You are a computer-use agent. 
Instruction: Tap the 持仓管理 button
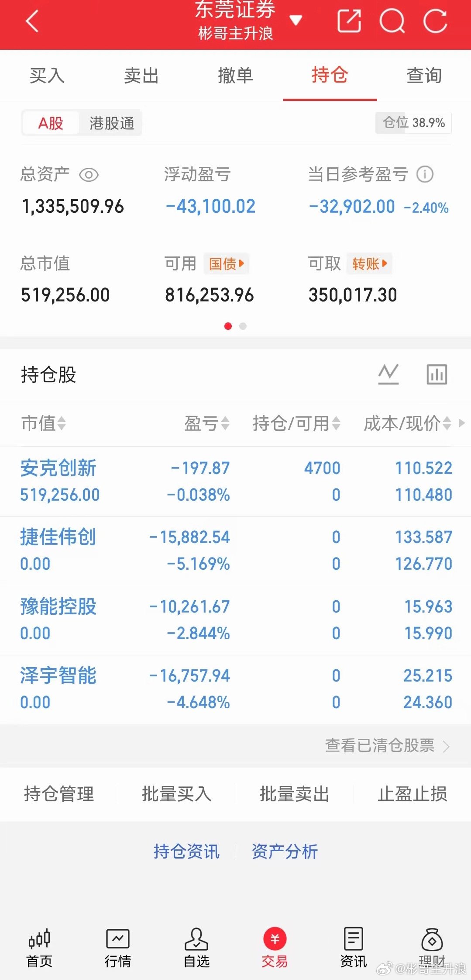(59, 794)
